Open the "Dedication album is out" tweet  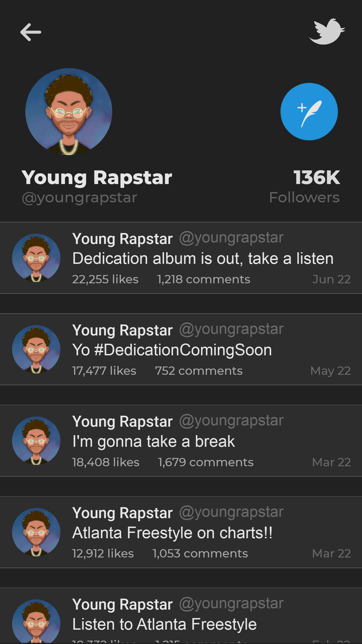click(203, 258)
